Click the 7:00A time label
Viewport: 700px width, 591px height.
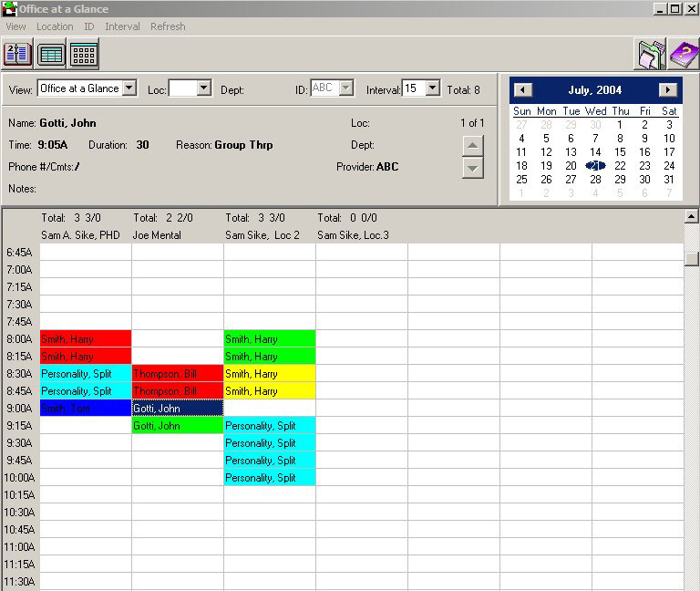point(19,269)
